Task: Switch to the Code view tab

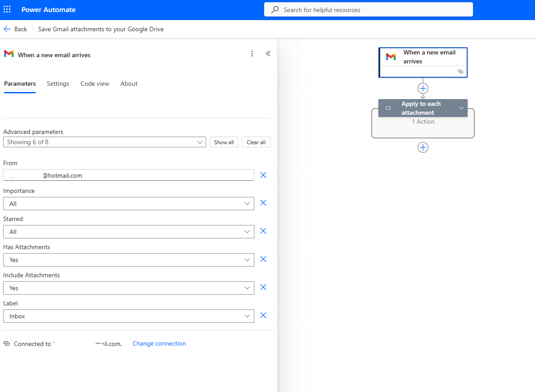Action: point(95,83)
